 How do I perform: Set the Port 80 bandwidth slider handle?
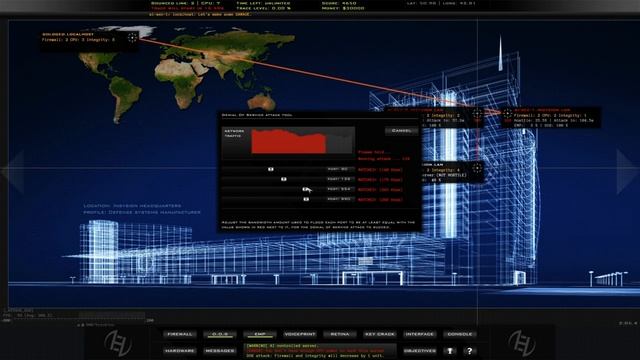[271, 169]
